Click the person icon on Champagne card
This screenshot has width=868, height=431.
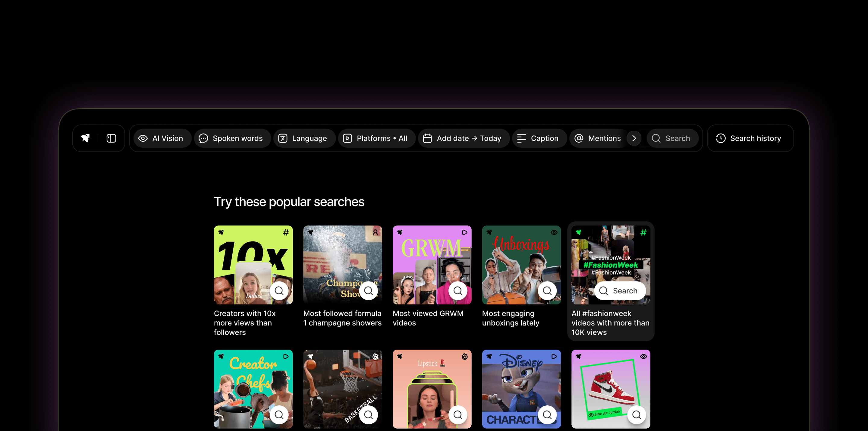tap(375, 232)
